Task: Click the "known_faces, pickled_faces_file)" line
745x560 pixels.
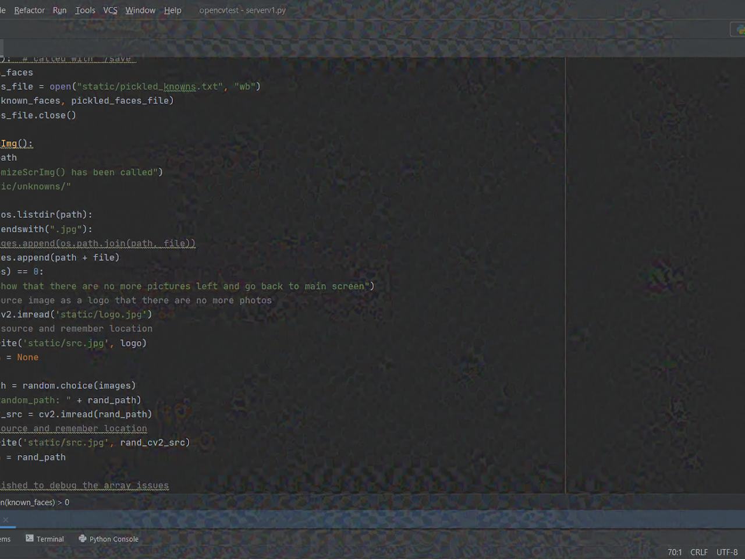Action: (87, 101)
